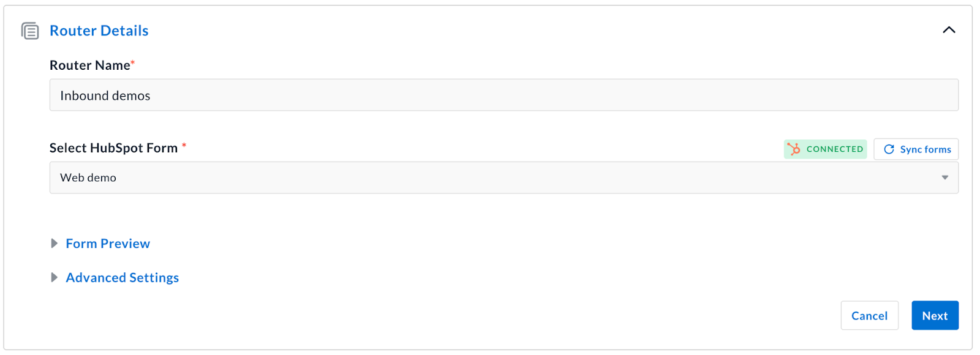Click the Sync forms button

click(916, 149)
